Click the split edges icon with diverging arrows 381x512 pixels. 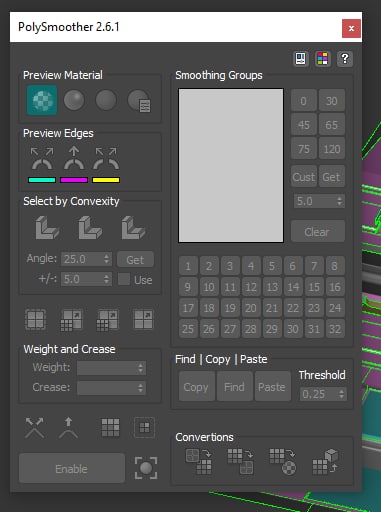click(35, 428)
